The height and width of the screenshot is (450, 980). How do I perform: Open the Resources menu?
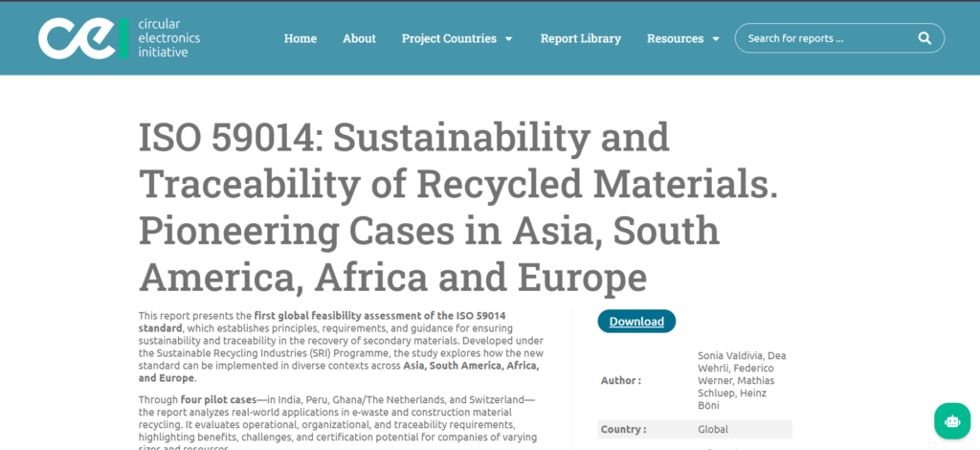[675, 38]
